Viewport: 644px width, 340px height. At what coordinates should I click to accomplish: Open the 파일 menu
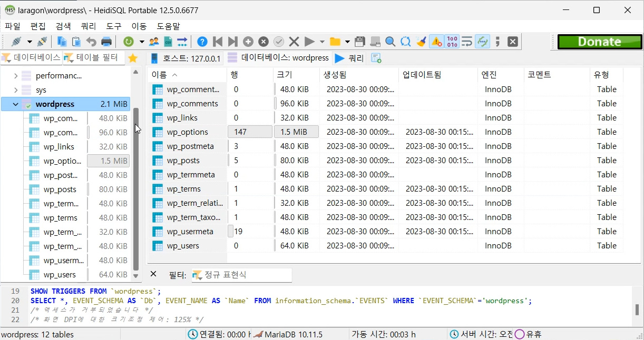[13, 26]
